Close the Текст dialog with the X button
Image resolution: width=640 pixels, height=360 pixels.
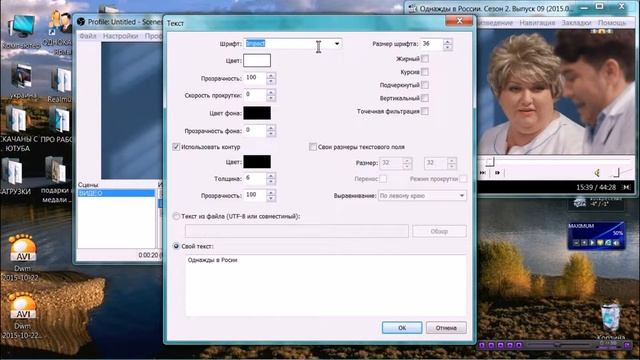pos(459,21)
